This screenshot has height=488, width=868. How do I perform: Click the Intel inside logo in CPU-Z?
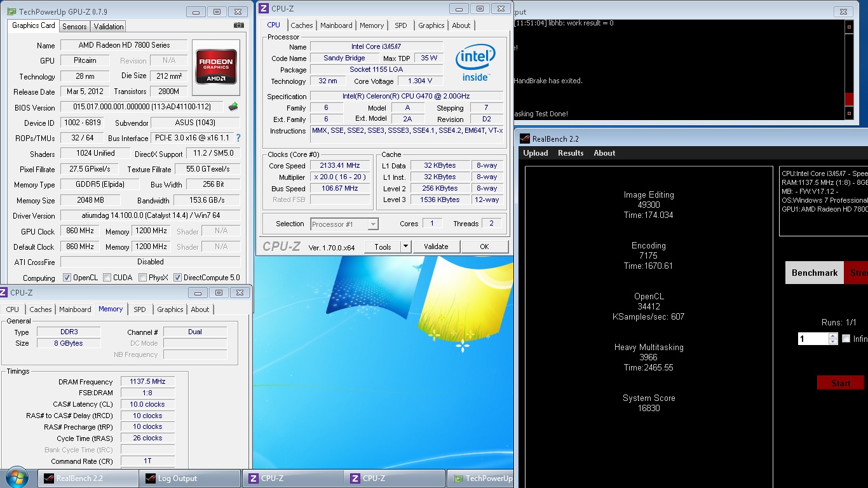(x=475, y=62)
